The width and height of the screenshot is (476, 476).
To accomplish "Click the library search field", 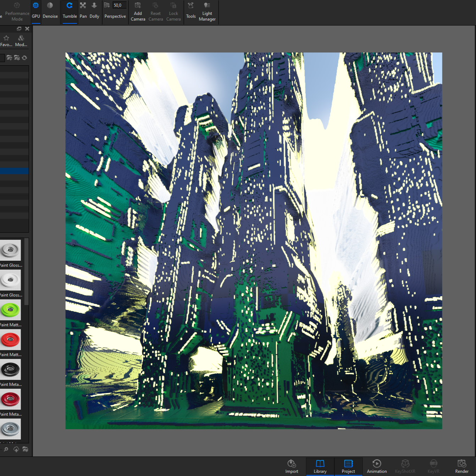I will tap(2, 58).
